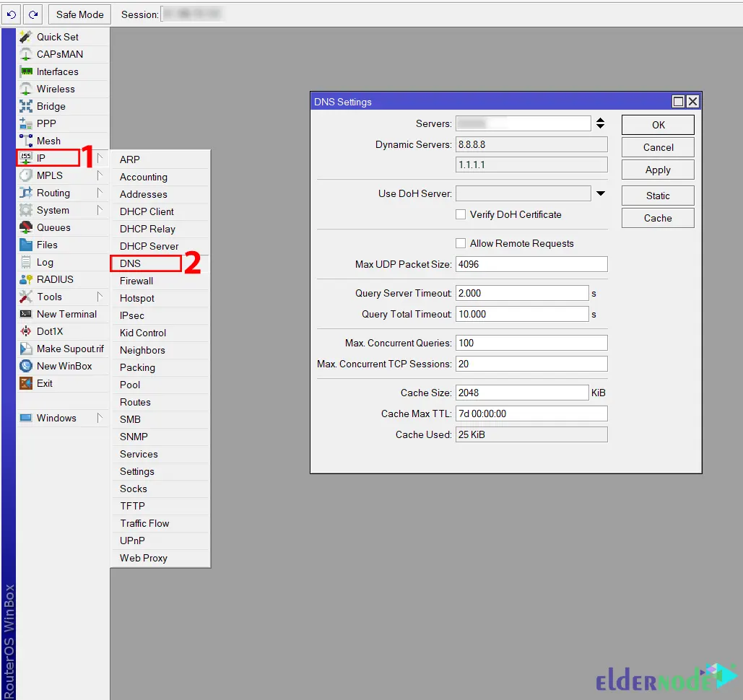Click the Servers field up/down arrows
This screenshot has width=743, height=700.
[600, 123]
